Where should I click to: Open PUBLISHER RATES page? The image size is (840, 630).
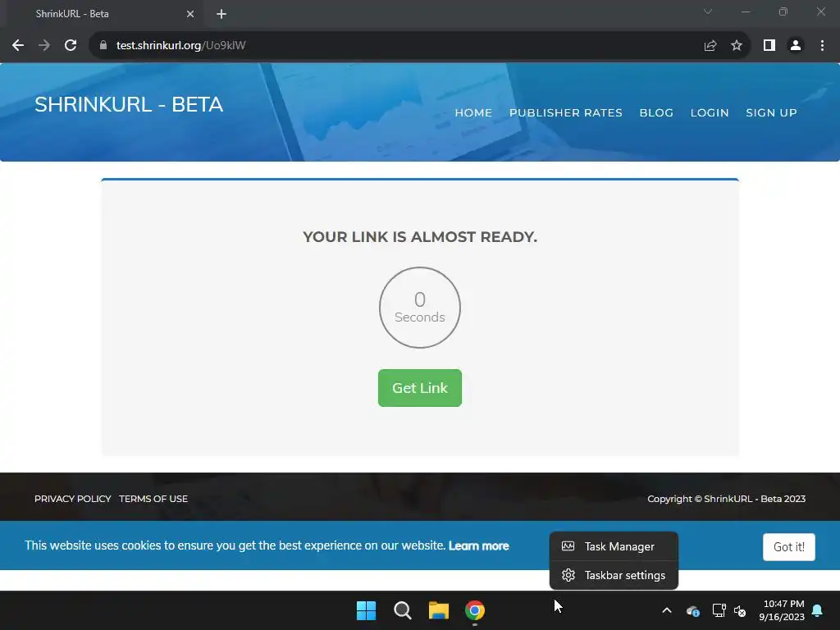point(566,112)
